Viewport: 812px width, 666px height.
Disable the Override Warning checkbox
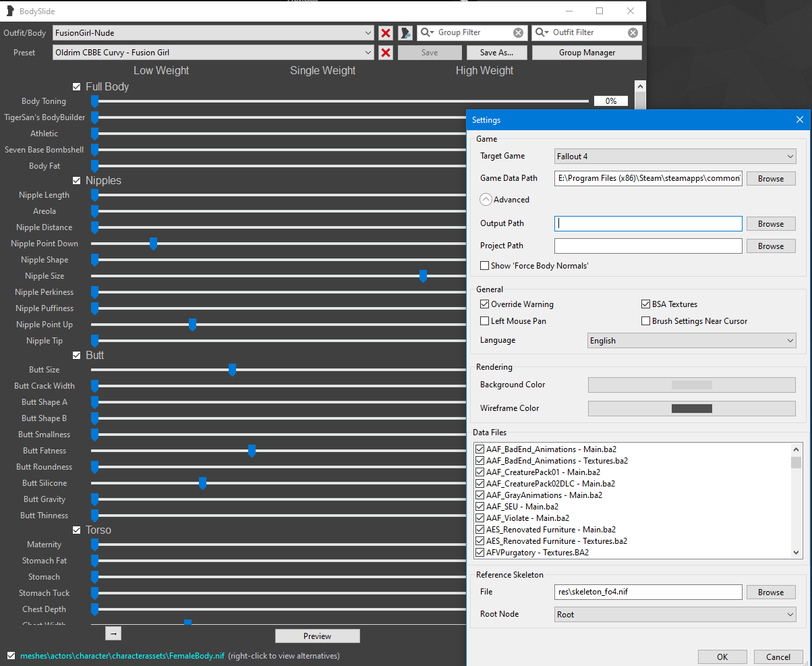pos(485,304)
